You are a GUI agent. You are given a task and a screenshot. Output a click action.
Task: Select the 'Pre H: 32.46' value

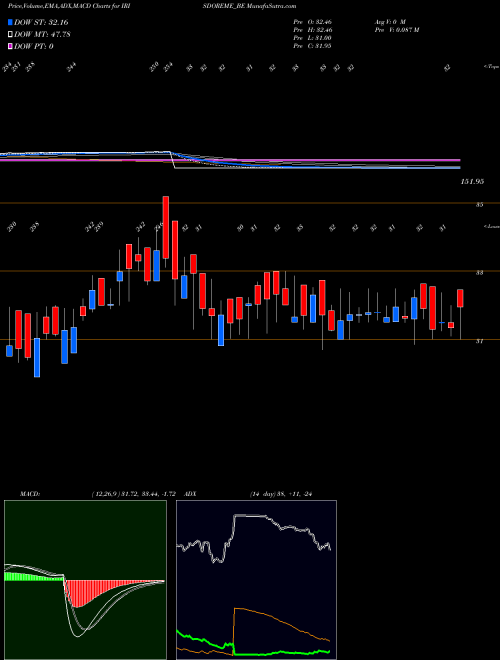[x=313, y=30]
